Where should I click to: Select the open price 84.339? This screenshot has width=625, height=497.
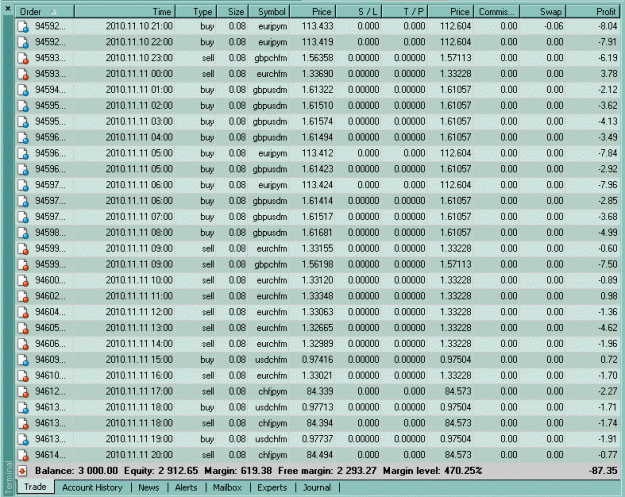[x=320, y=392]
